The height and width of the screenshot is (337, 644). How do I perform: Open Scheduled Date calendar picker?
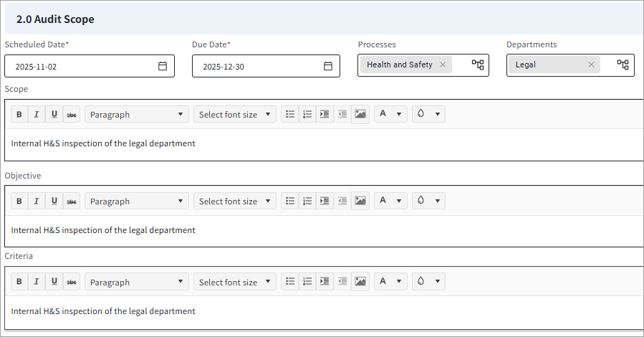pyautogui.click(x=163, y=66)
